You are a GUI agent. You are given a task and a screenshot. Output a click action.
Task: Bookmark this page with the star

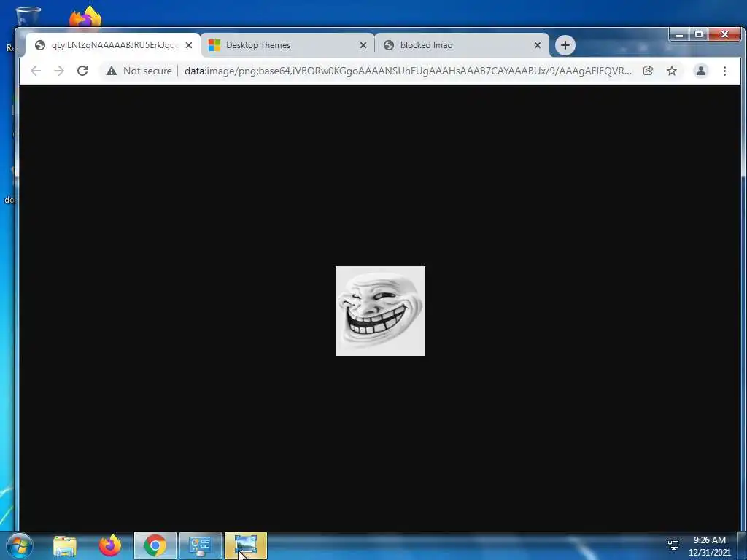click(672, 71)
